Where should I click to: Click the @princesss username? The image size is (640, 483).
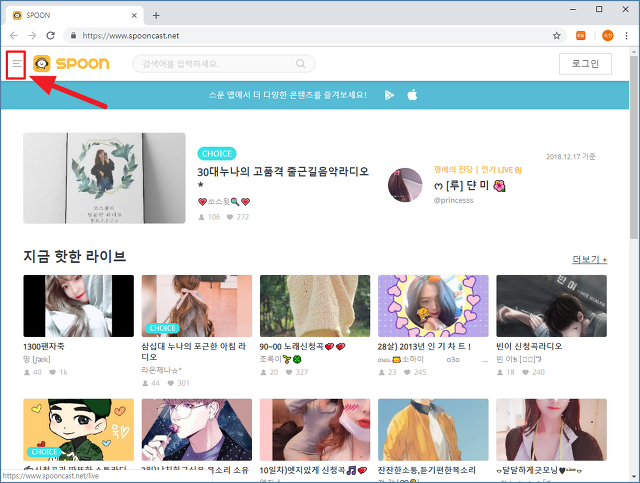(453, 200)
